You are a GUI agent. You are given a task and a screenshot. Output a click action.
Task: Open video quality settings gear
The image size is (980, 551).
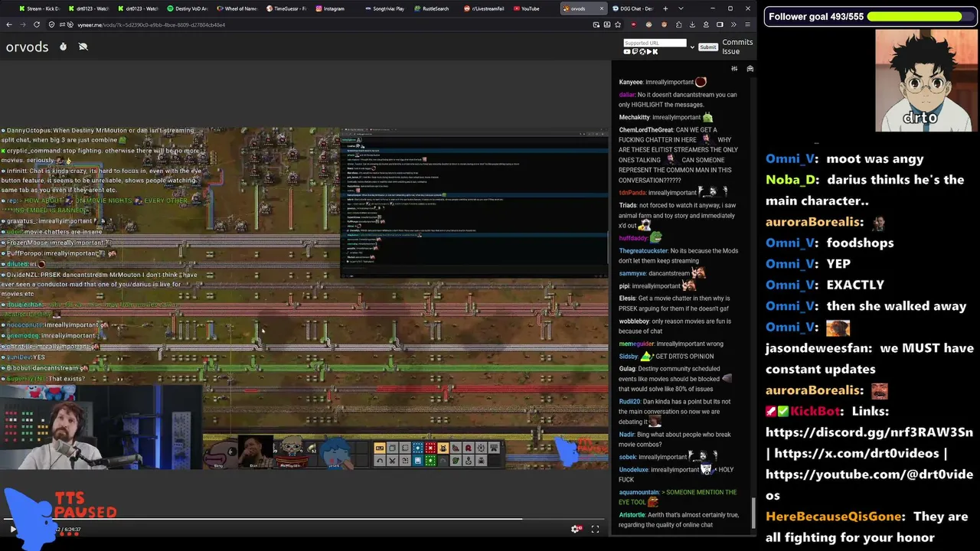(576, 529)
